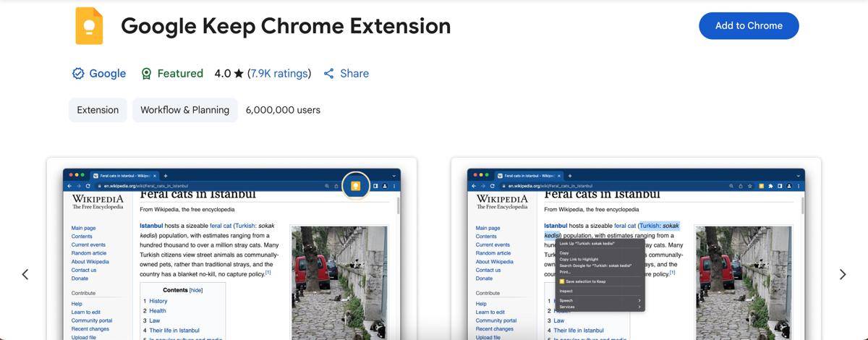
Task: Select the Extension category chip
Action: [x=98, y=110]
